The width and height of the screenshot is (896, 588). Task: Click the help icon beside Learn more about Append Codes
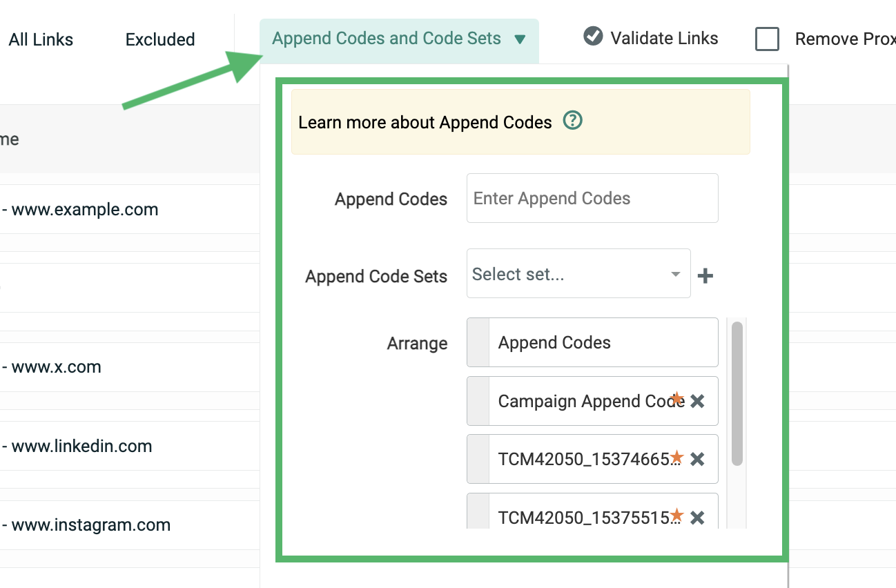click(x=573, y=121)
